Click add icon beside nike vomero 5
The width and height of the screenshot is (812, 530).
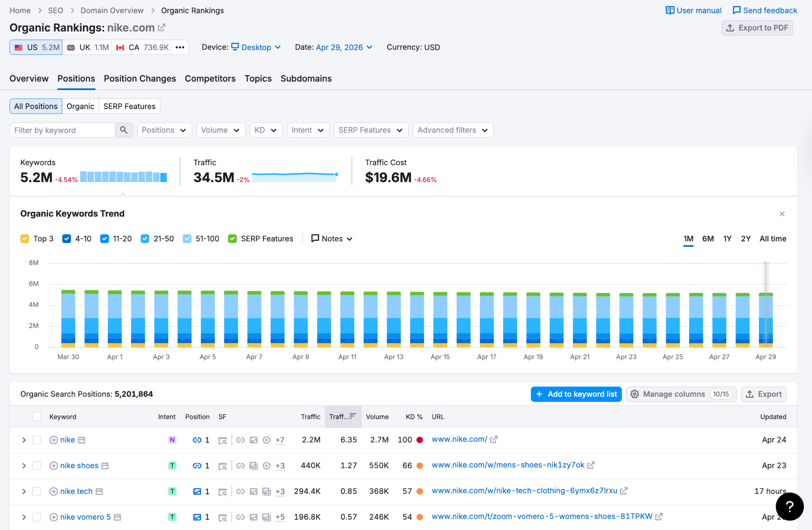pos(54,517)
